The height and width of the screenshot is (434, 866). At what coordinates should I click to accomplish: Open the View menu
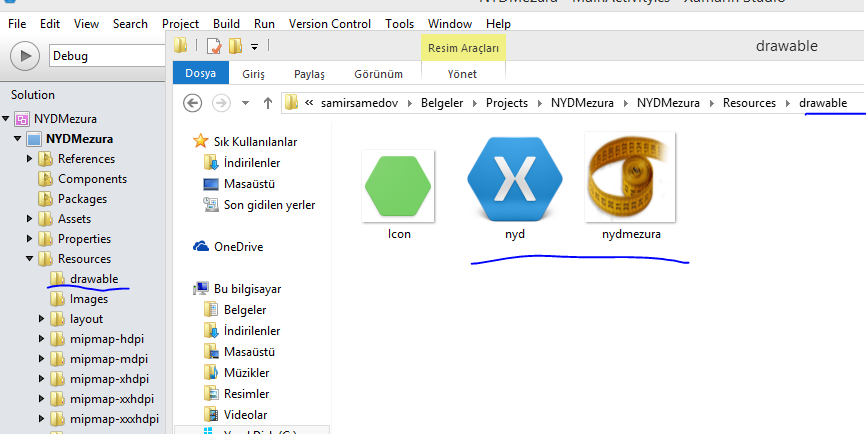pos(86,24)
